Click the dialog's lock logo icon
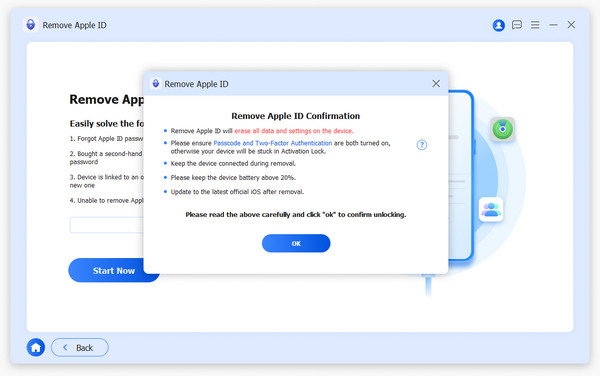This screenshot has width=600, height=376. (156, 83)
